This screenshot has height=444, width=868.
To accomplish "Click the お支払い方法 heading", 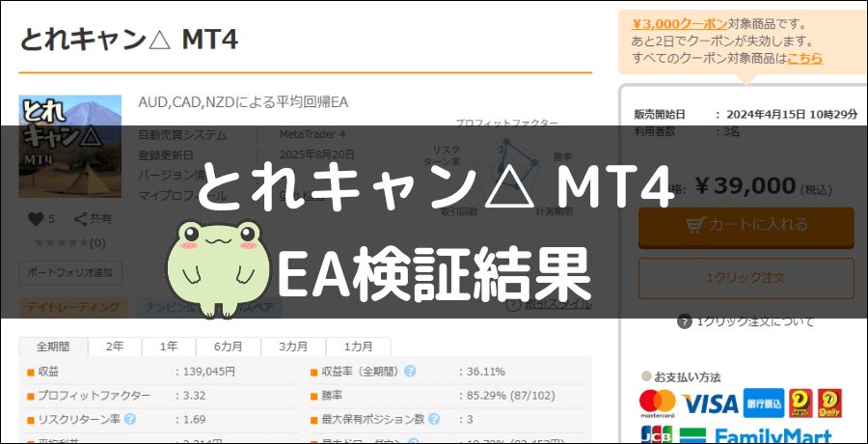I will point(688,378).
